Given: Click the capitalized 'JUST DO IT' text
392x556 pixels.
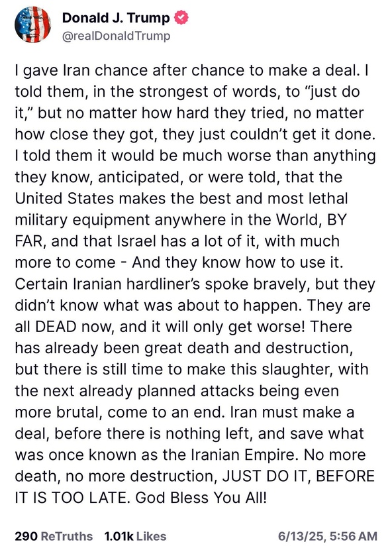Looking at the screenshot, I should tap(266, 476).
